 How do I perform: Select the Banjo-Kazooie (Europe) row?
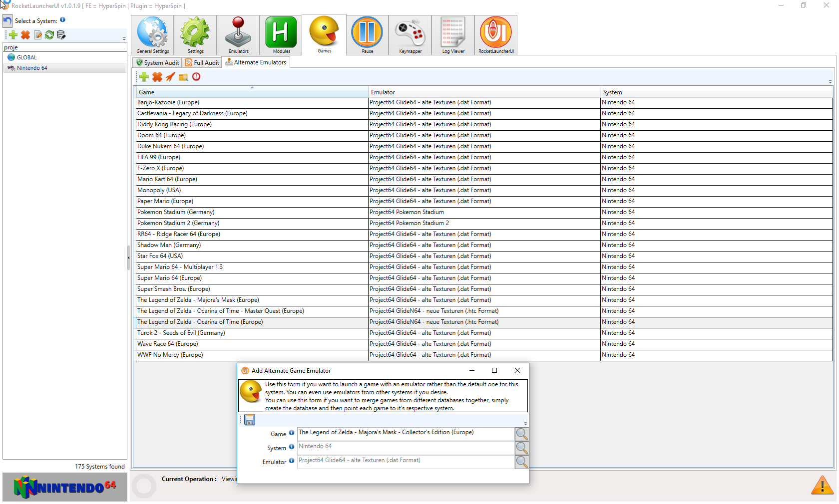[x=484, y=102]
